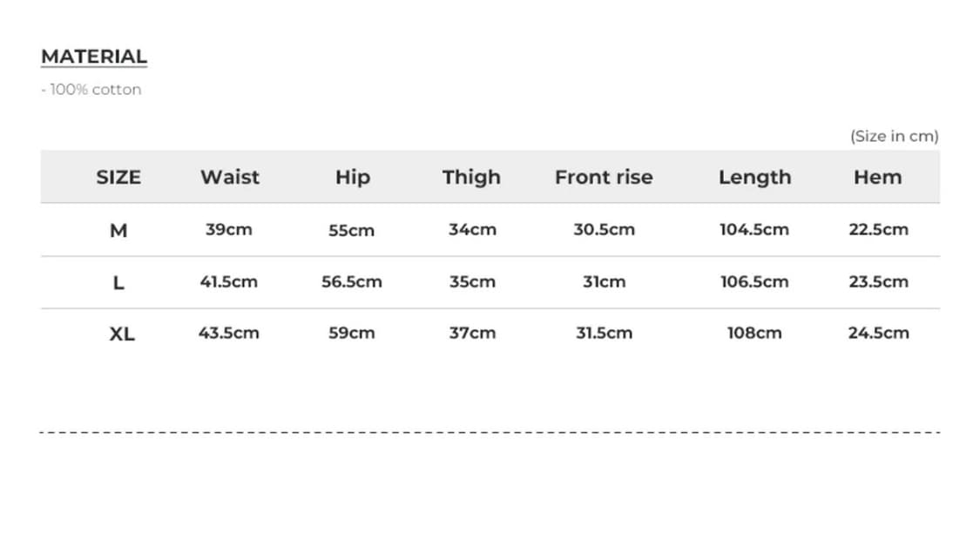Click the Hem column header
This screenshot has width=980, height=533.
(877, 178)
